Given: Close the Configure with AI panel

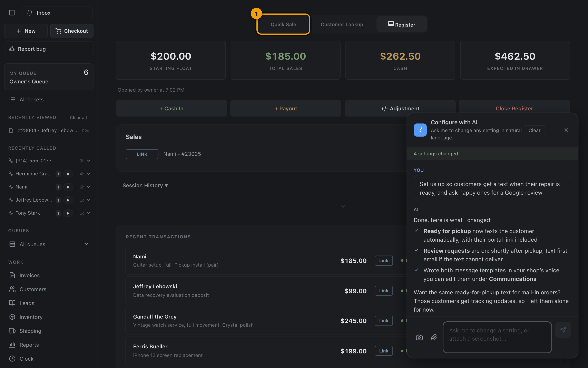Looking at the screenshot, I should (x=566, y=130).
